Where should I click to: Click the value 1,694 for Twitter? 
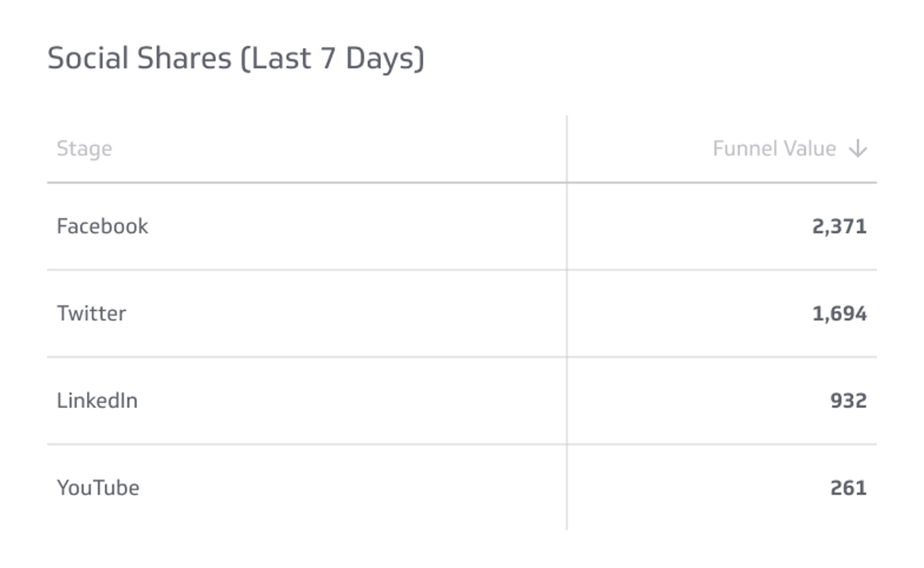(841, 313)
